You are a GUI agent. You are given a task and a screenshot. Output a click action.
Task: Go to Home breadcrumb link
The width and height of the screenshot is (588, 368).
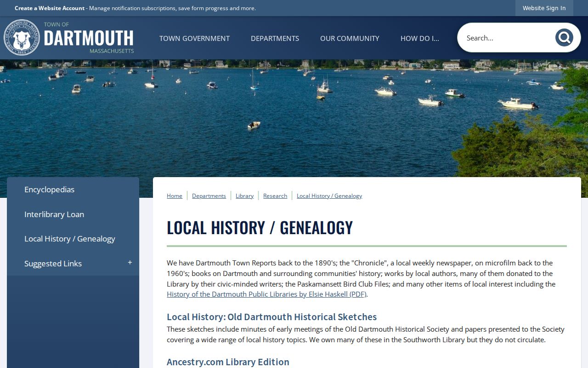point(175,195)
